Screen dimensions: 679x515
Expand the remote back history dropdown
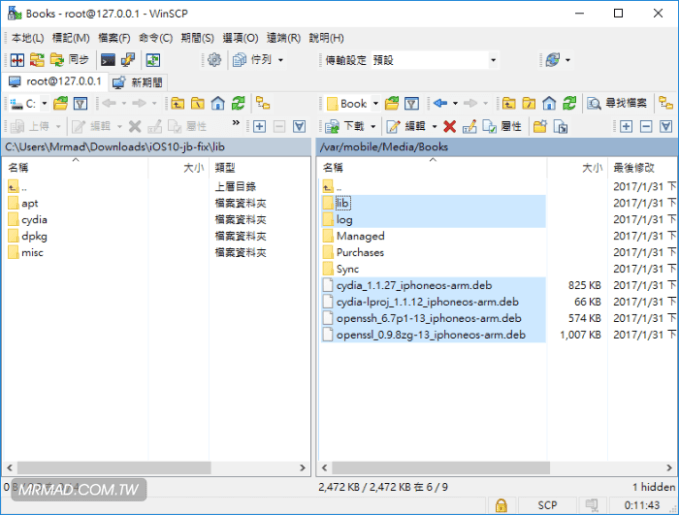coord(455,104)
